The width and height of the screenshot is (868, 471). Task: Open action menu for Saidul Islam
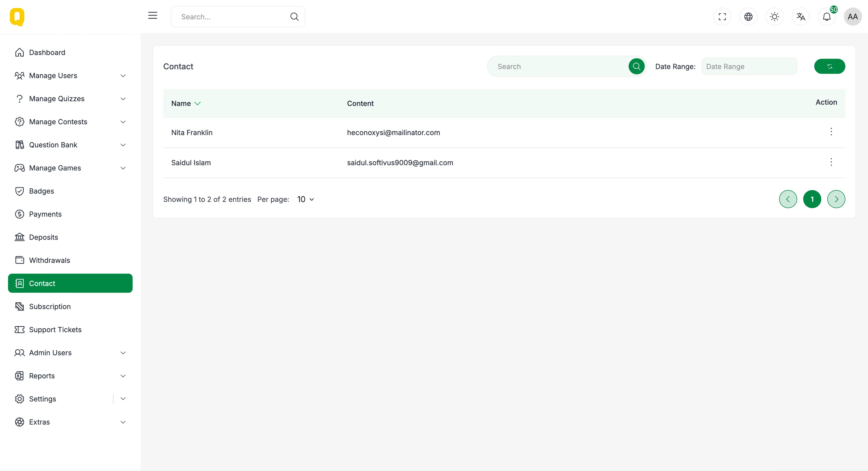pos(831,162)
